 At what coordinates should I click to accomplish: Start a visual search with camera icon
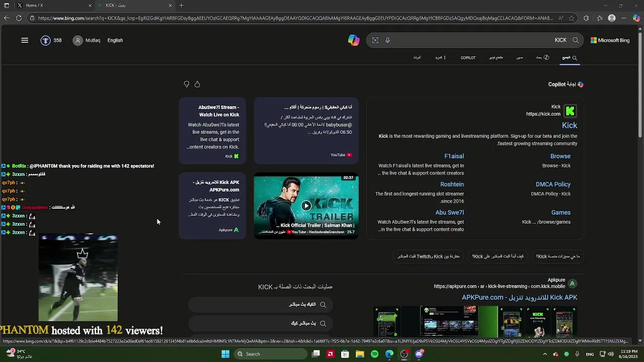(375, 40)
